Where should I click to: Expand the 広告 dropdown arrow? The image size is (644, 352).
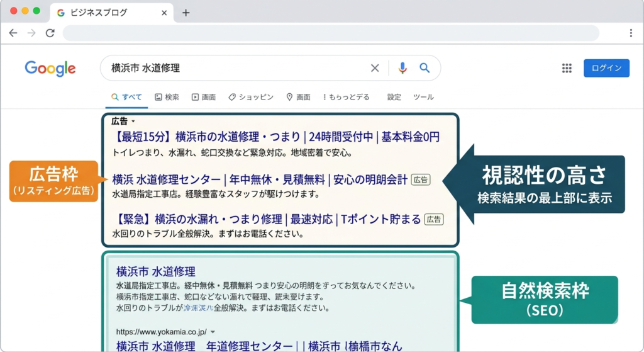click(133, 121)
